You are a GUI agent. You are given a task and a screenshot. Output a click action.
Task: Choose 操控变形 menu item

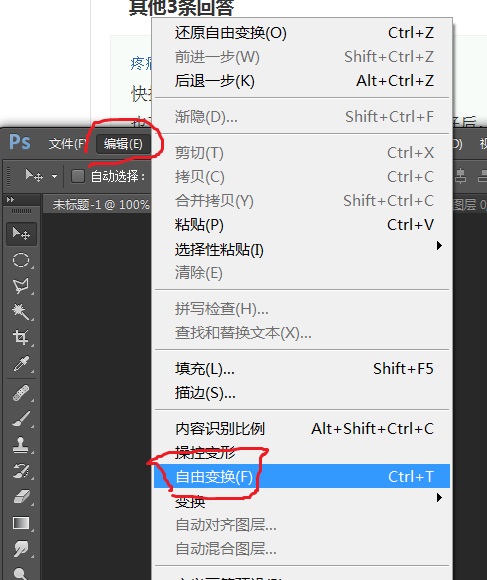(x=302, y=452)
